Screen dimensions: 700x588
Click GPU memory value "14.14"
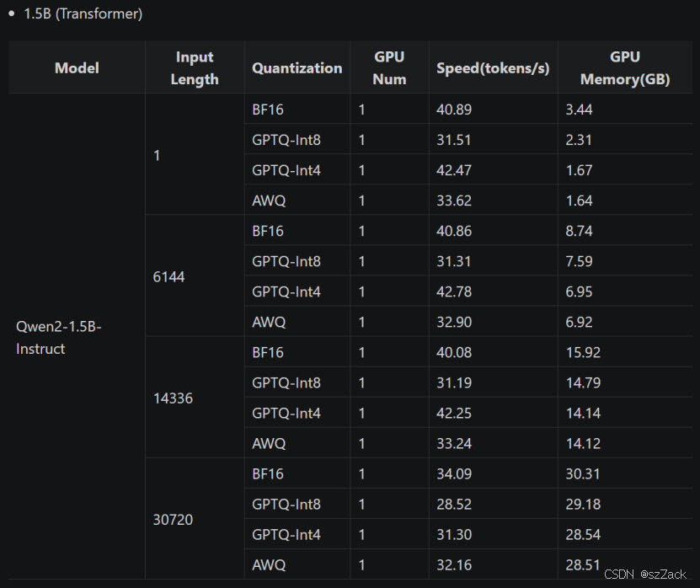[583, 413]
